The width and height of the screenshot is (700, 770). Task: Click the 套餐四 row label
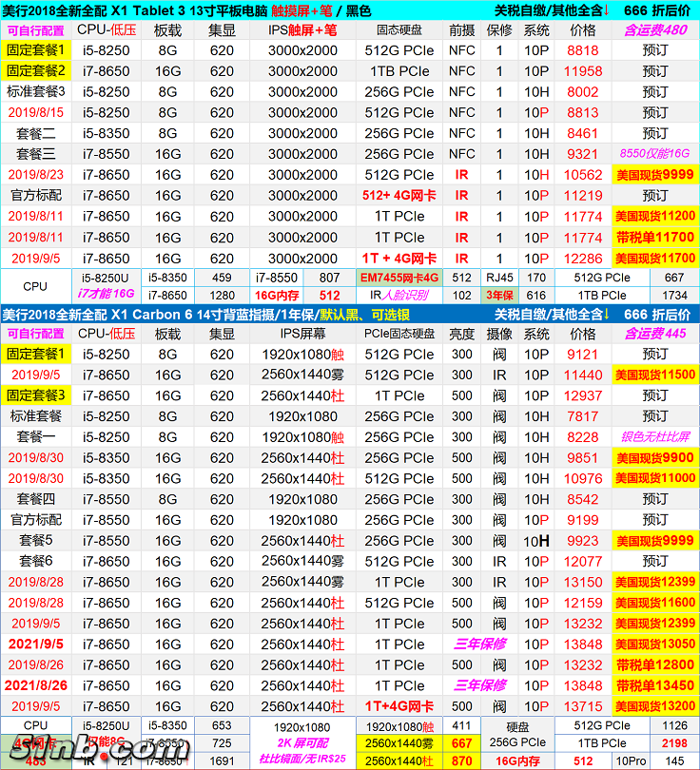(36, 499)
